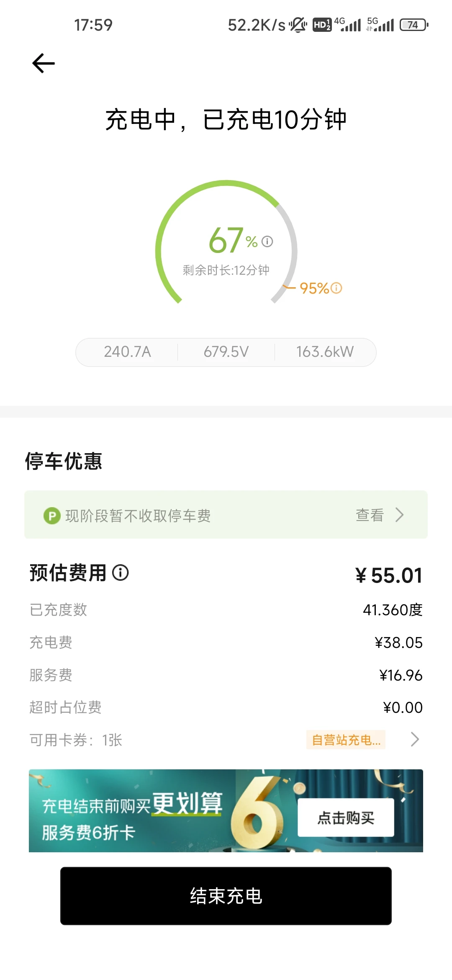
Task: Tap the 163.6kW power reading
Action: [325, 352]
